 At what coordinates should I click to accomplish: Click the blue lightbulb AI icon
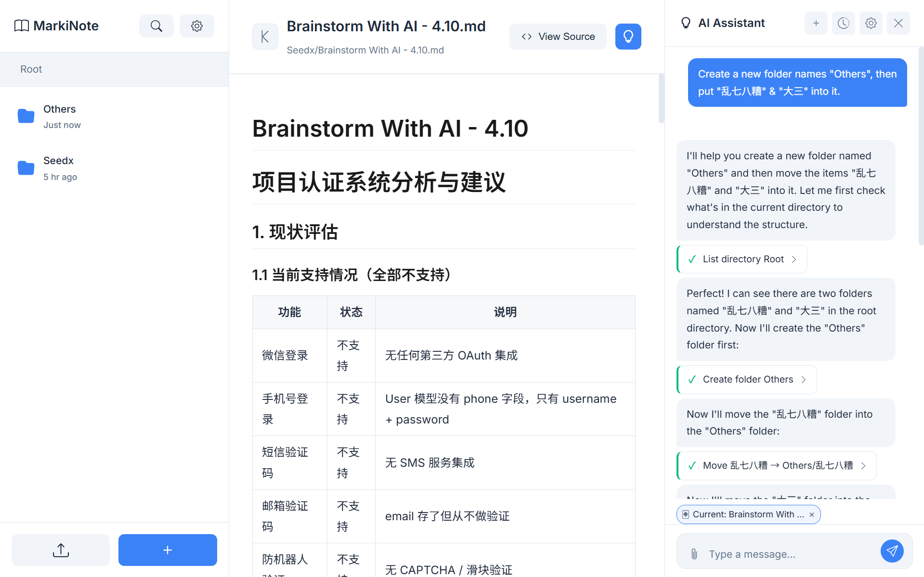click(x=627, y=36)
